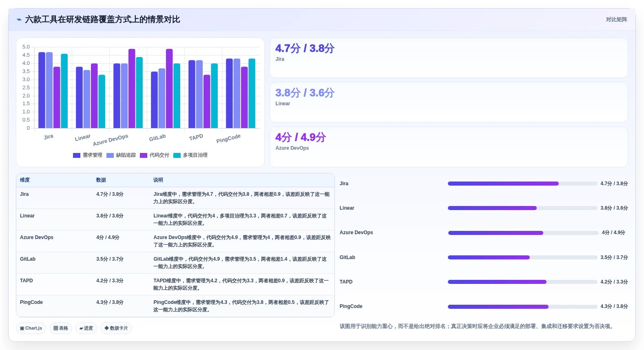Click the Jira description text in table
The image size is (644, 350).
click(x=241, y=198)
